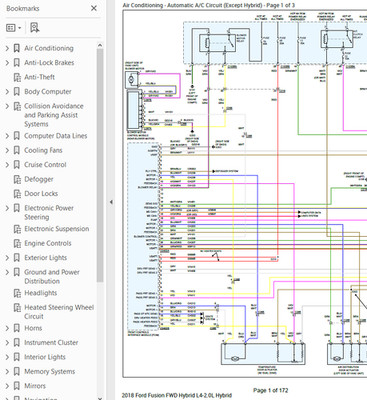The height and width of the screenshot is (400, 367).
Task: Click the Anti-Lock Brakes bookmark icon
Action: coord(17,63)
